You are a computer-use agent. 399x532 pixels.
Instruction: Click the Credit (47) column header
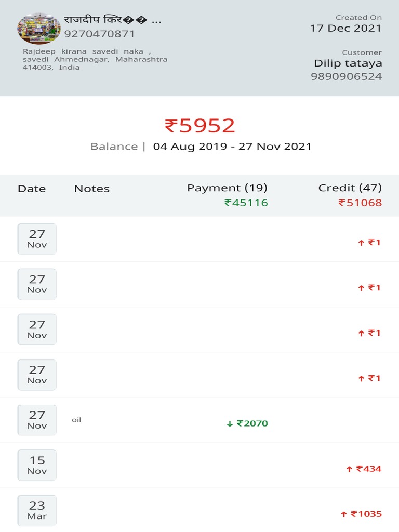[350, 188]
